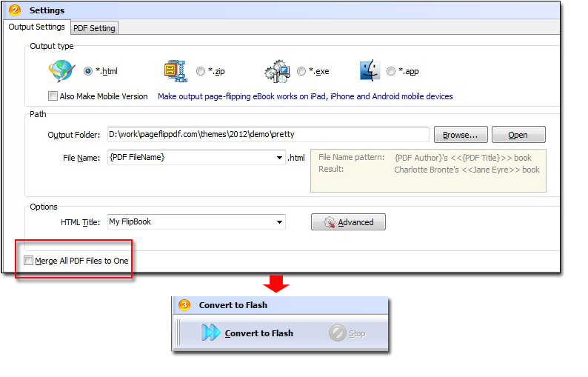Click the Advanced options button
The width and height of the screenshot is (588, 377).
(x=348, y=222)
